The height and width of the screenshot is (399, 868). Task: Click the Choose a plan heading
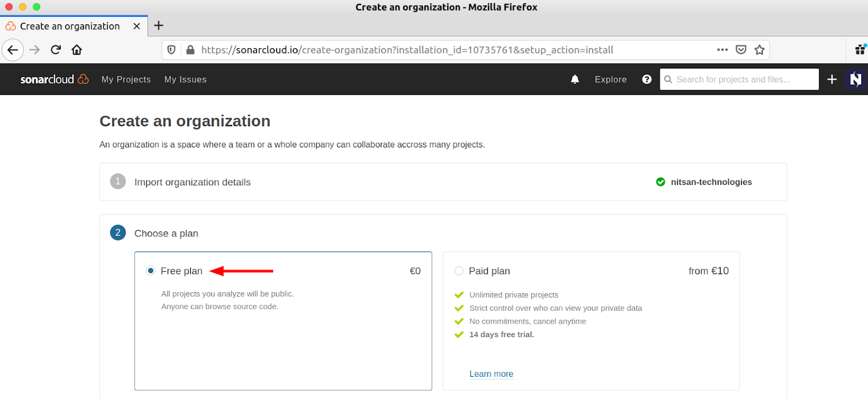166,234
